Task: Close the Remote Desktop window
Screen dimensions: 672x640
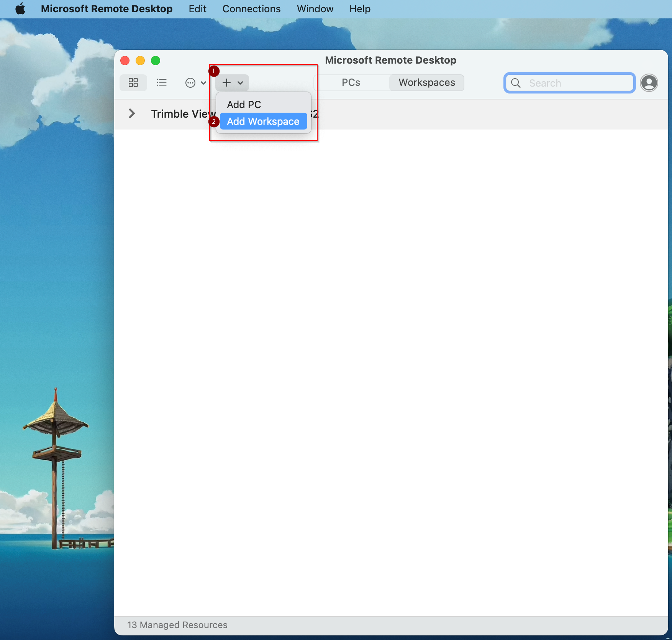Action: point(125,61)
